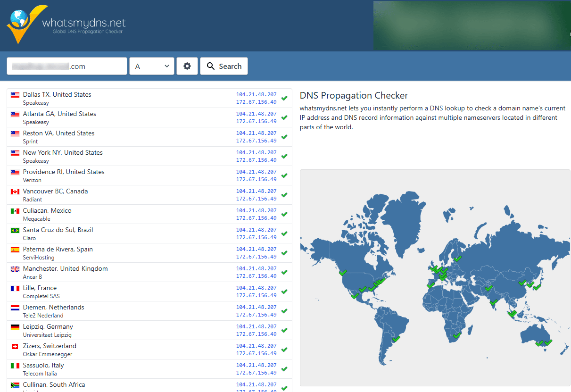Click the United Kingdom flag for Manchester
The height and width of the screenshot is (392, 571).
tap(15, 269)
